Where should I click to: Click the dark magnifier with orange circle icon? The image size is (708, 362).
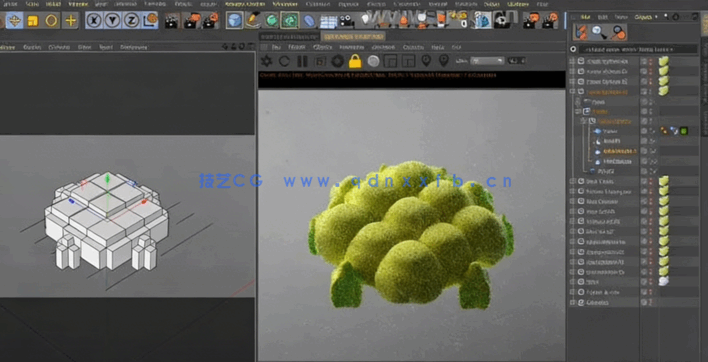pyautogui.click(x=618, y=32)
